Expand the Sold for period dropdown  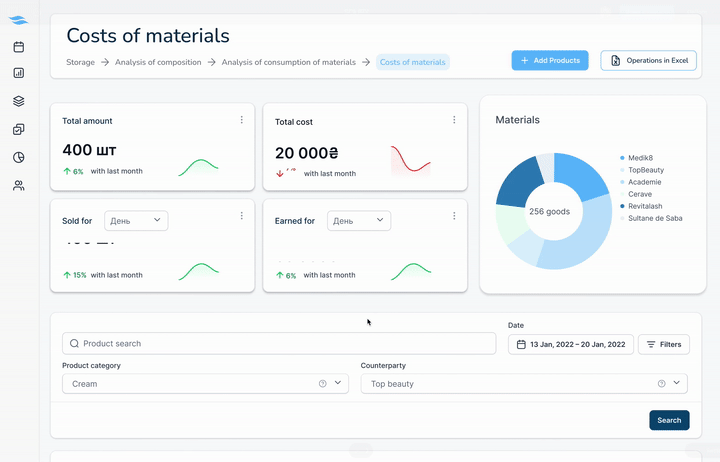[136, 220]
